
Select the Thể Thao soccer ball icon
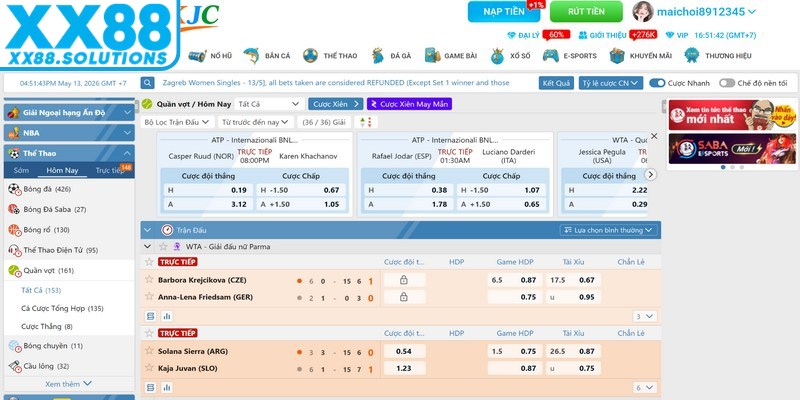tap(310, 56)
